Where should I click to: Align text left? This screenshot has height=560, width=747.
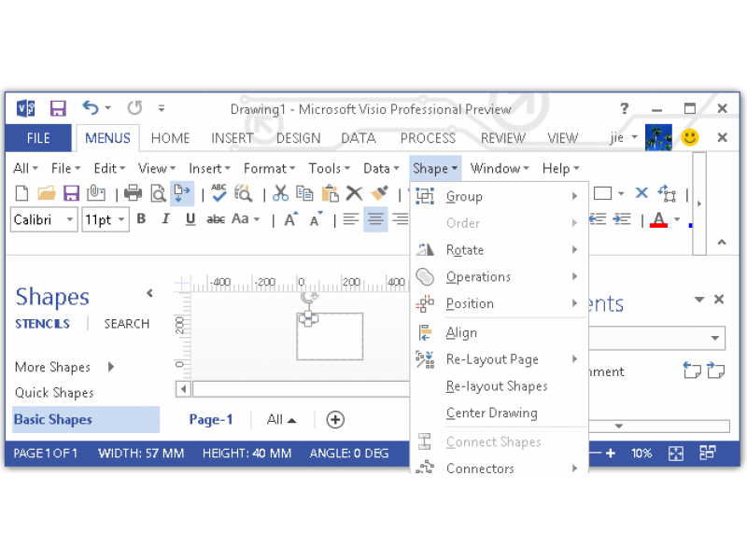pyautogui.click(x=351, y=219)
